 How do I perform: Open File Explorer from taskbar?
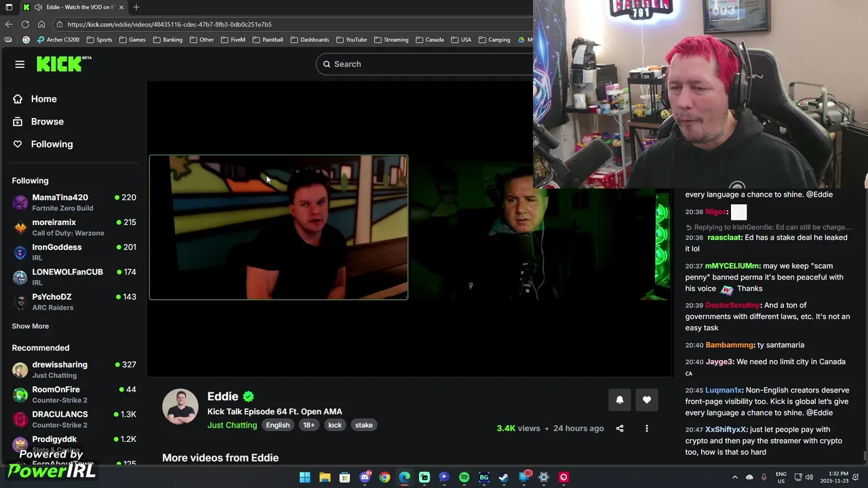coord(325,477)
